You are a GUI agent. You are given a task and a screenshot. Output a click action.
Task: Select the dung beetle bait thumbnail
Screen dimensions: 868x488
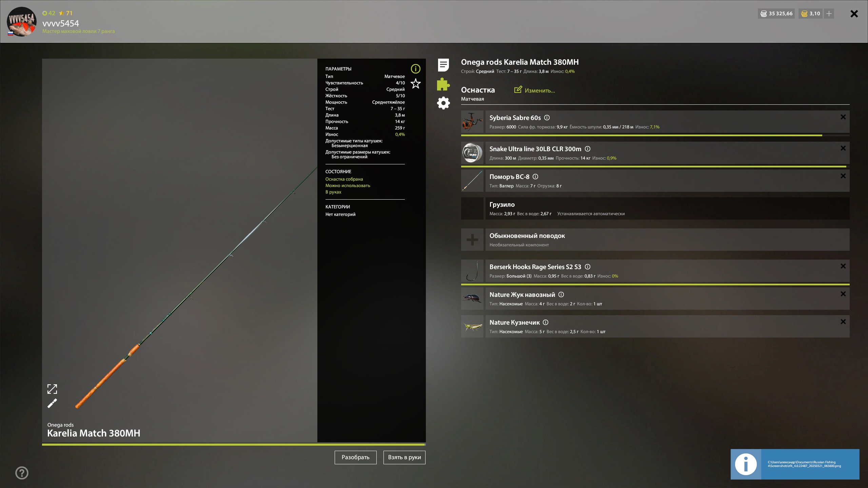pyautogui.click(x=472, y=299)
